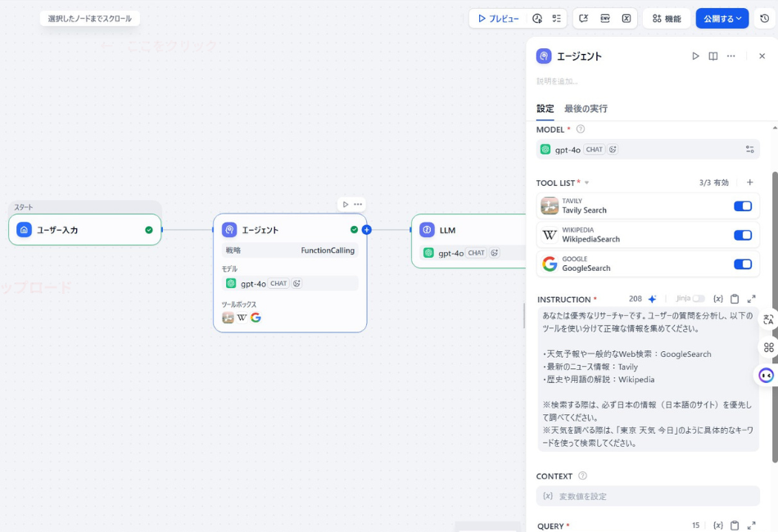Add a new tool with the plus button
Image resolution: width=778 pixels, height=532 pixels.
(749, 182)
